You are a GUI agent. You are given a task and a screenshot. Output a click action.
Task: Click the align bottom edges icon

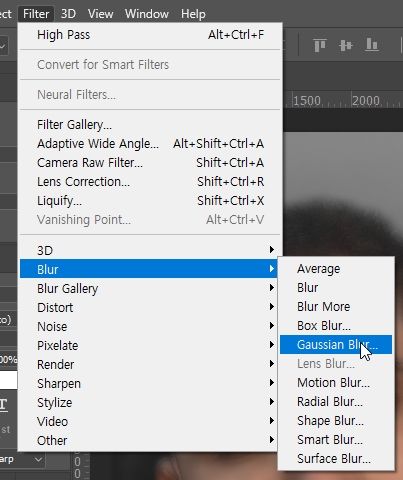pos(372,45)
